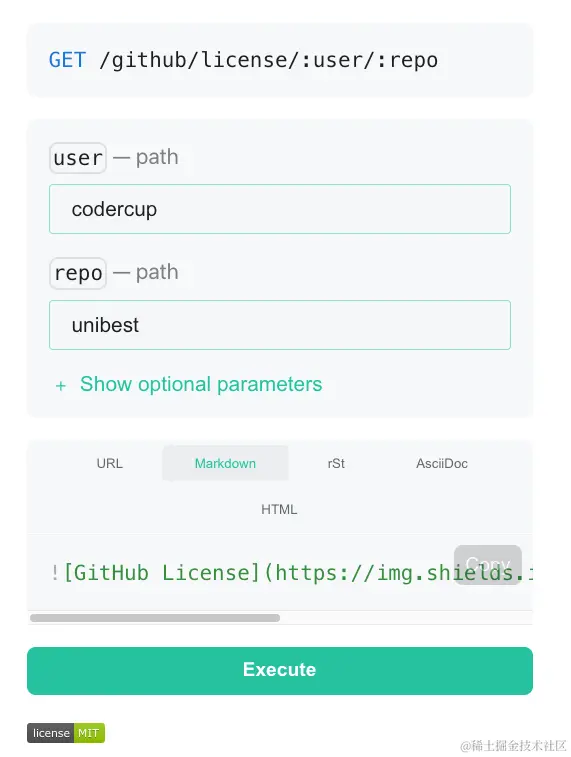Expand Show optional parameters
This screenshot has width=571, height=757.
(201, 384)
